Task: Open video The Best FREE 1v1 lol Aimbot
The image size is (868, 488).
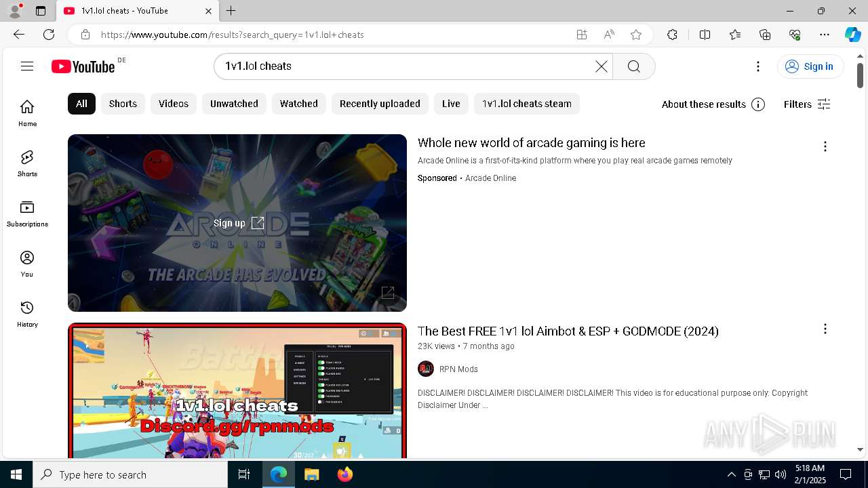Action: (568, 331)
